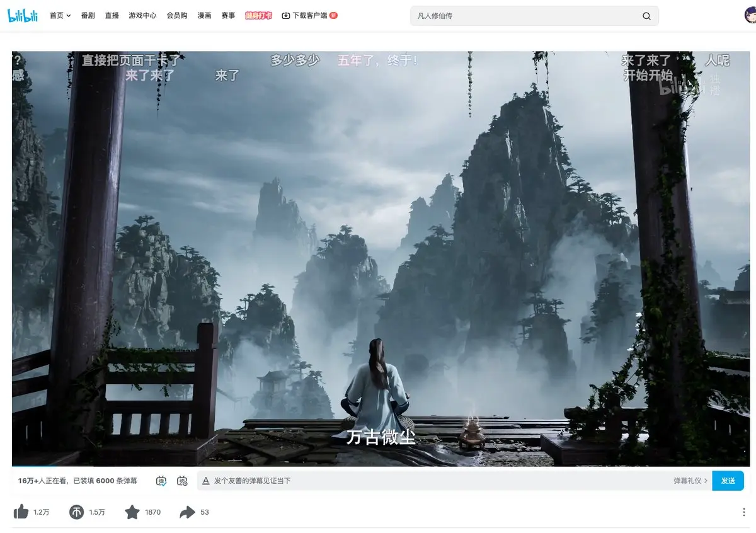Open the bilibili logo homepage
Image resolution: width=756 pixels, height=533 pixels.
pos(23,16)
